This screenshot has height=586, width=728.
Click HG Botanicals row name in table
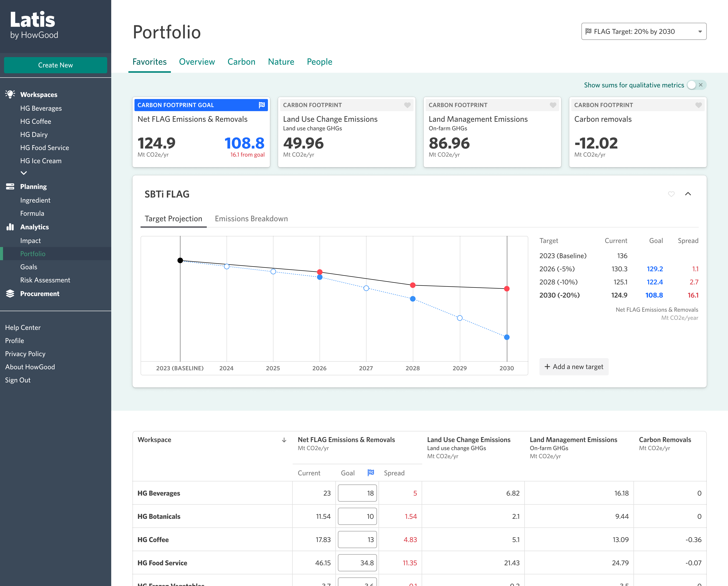pos(159,516)
